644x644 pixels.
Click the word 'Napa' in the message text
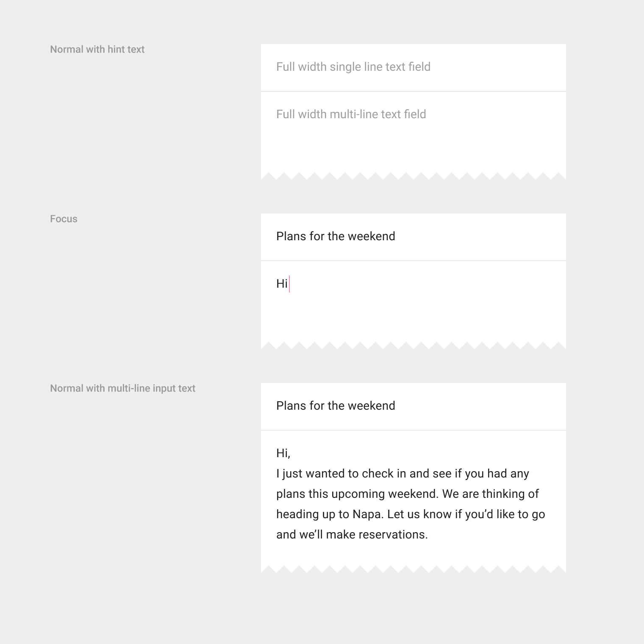(368, 514)
